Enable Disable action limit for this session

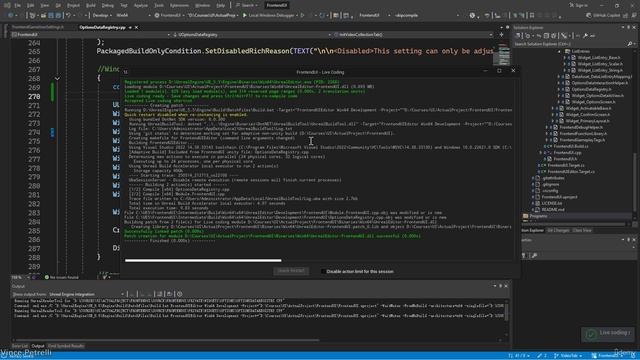tap(323, 271)
